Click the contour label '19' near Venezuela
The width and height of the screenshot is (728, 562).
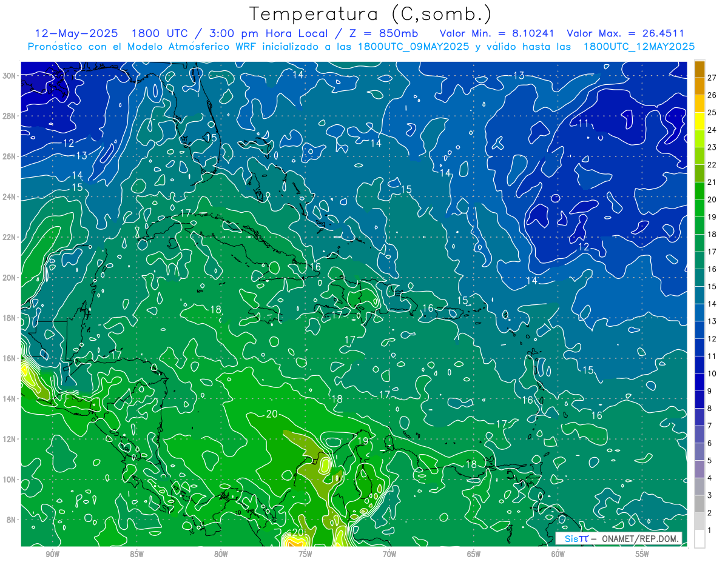(x=363, y=440)
